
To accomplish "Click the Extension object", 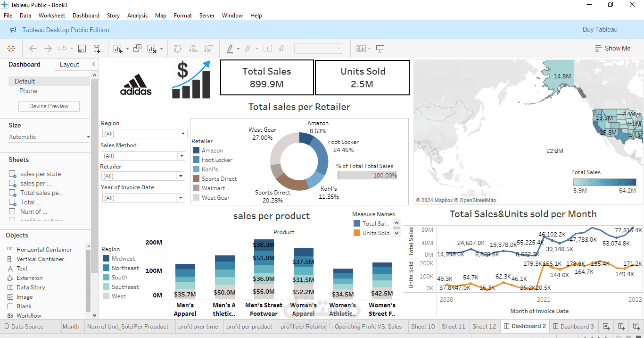I will click(29, 278).
